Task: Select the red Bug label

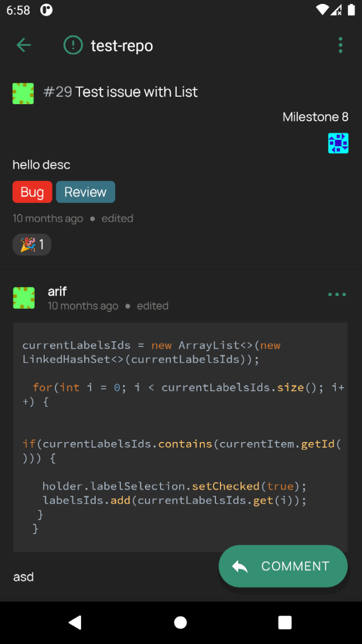Action: 32,192
